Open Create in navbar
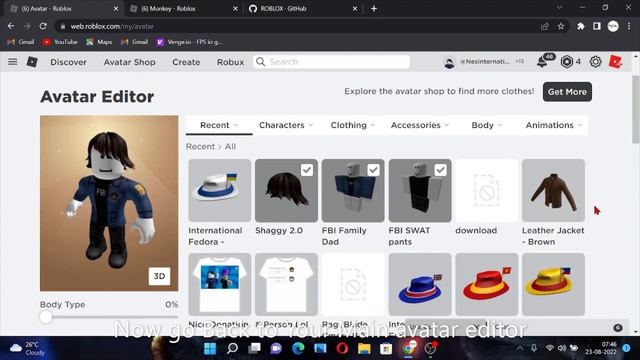The height and width of the screenshot is (360, 640). point(186,62)
